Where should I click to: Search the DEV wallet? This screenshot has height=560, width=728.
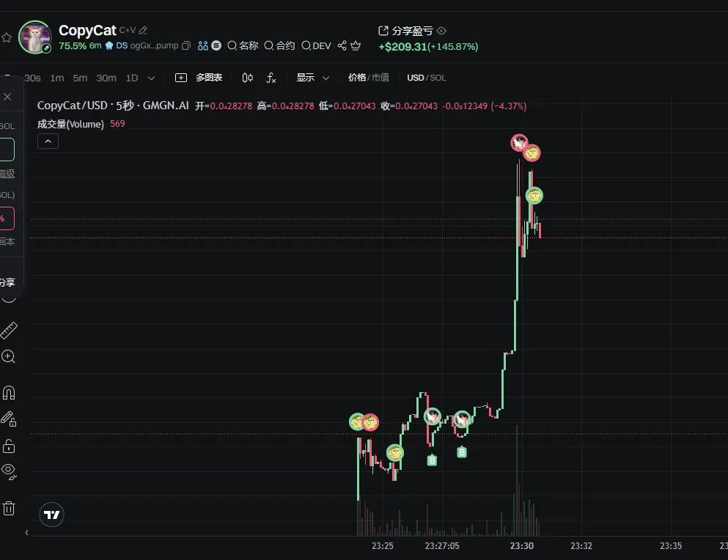[316, 45]
